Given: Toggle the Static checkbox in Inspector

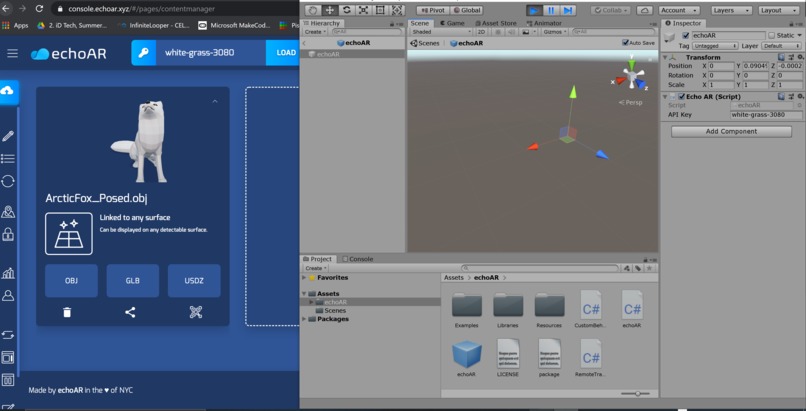Looking at the screenshot, I should click(771, 35).
